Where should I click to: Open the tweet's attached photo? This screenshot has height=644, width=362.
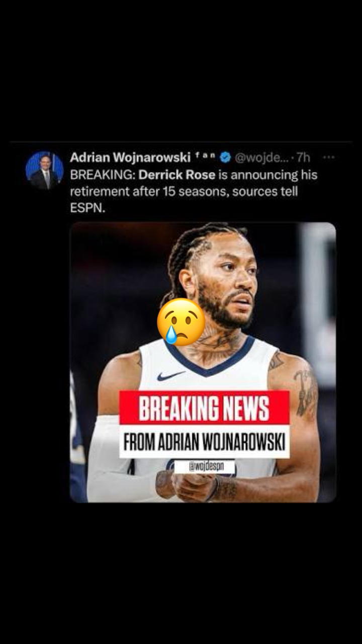coord(203,362)
